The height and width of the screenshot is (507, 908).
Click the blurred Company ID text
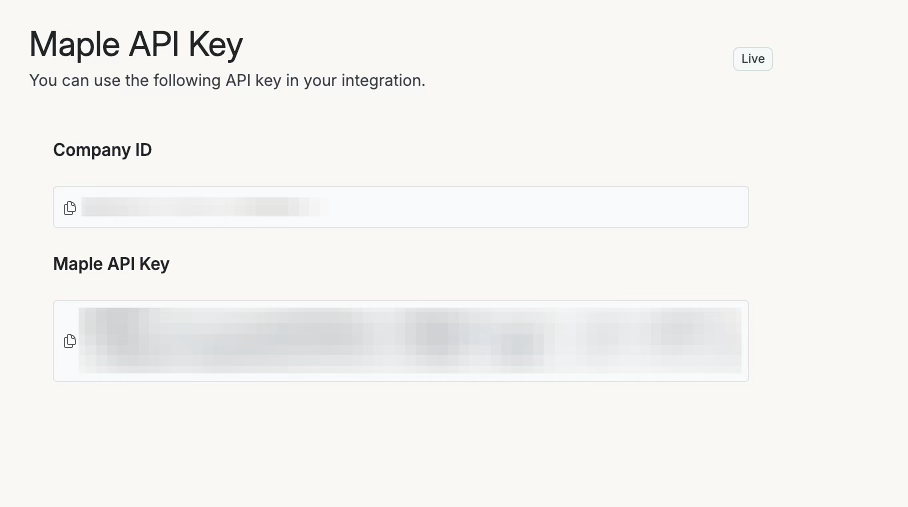(x=200, y=207)
